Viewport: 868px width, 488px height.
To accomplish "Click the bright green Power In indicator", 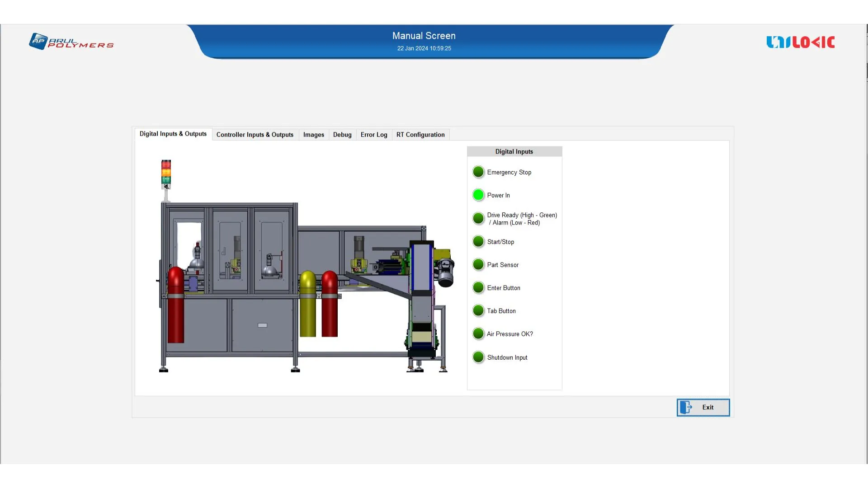I will click(x=478, y=195).
